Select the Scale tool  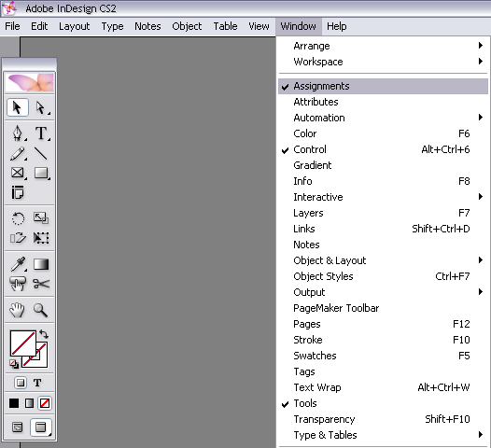click(41, 217)
